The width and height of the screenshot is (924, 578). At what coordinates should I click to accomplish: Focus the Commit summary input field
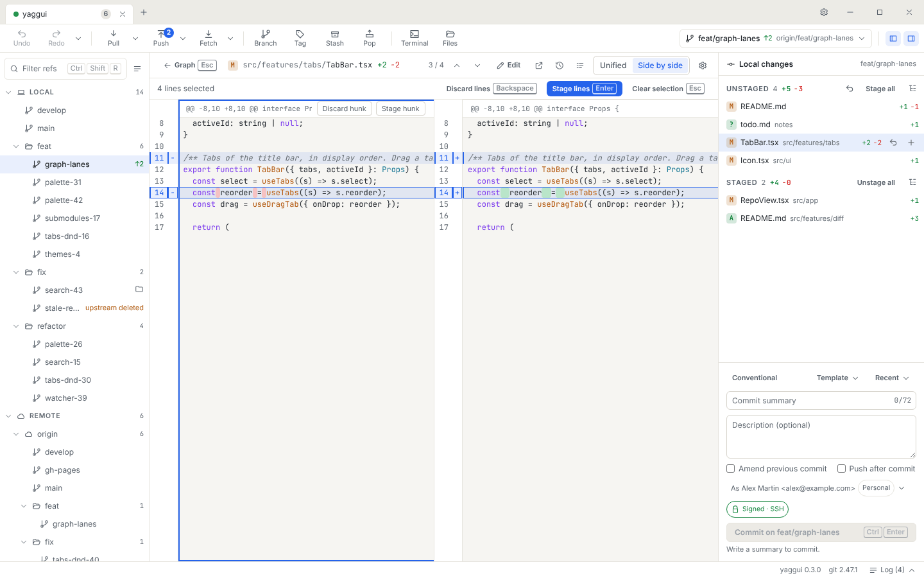(x=821, y=401)
